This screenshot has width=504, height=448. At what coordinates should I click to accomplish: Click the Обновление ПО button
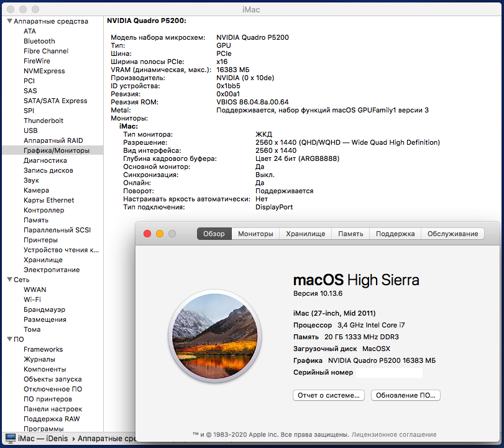pos(406,395)
